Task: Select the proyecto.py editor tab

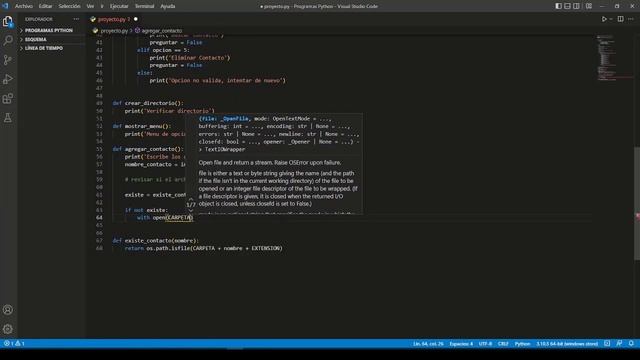Action: (x=114, y=19)
